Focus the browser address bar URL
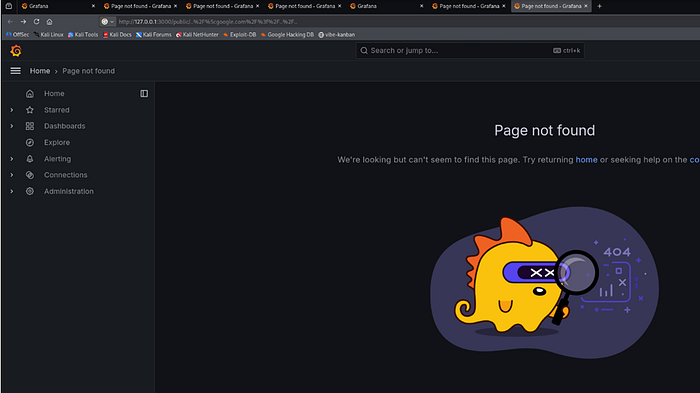The width and height of the screenshot is (700, 393). [x=208, y=21]
